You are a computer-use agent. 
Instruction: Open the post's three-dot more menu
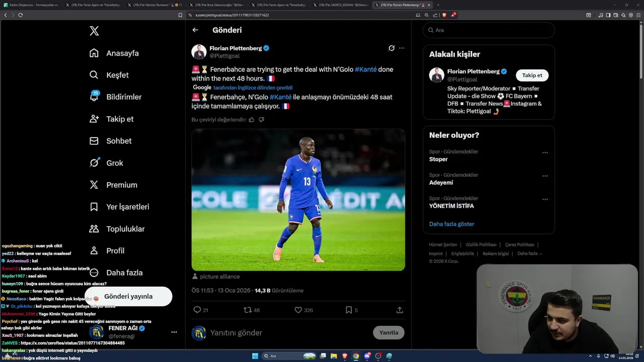point(401,48)
